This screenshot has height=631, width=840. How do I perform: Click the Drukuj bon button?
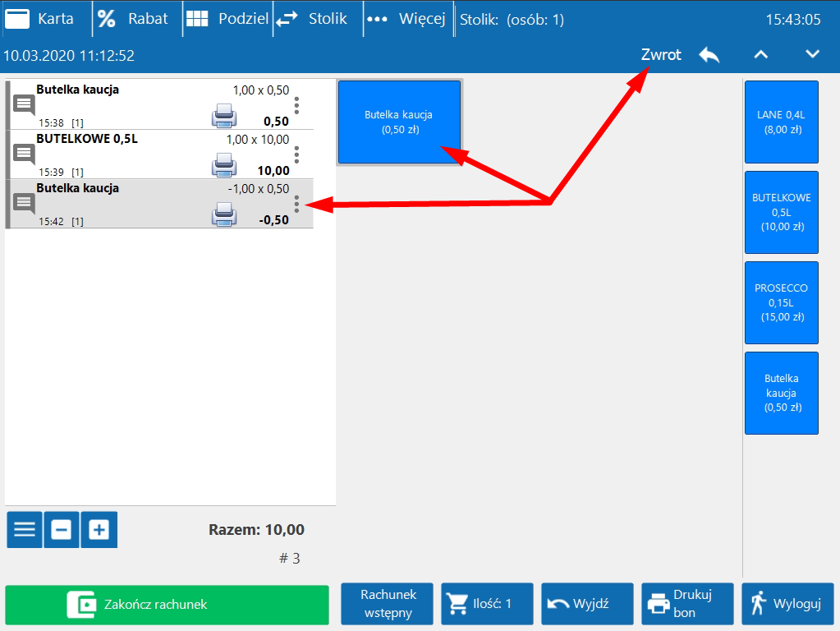pos(687,604)
